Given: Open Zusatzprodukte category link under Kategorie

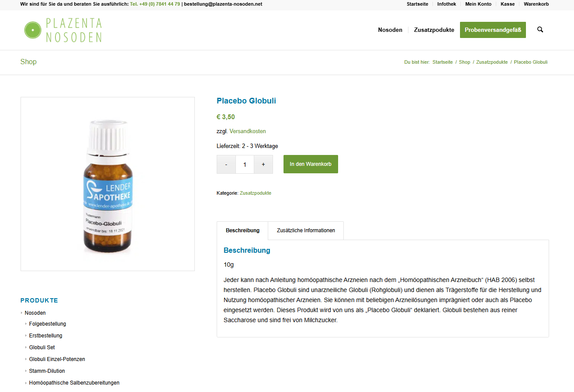Looking at the screenshot, I should tap(256, 193).
